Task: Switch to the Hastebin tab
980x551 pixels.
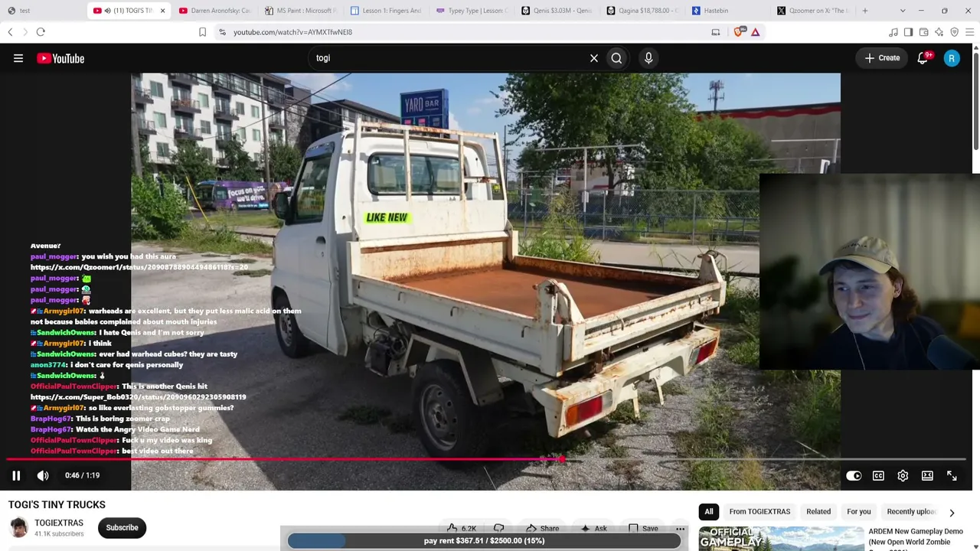Action: click(x=729, y=11)
